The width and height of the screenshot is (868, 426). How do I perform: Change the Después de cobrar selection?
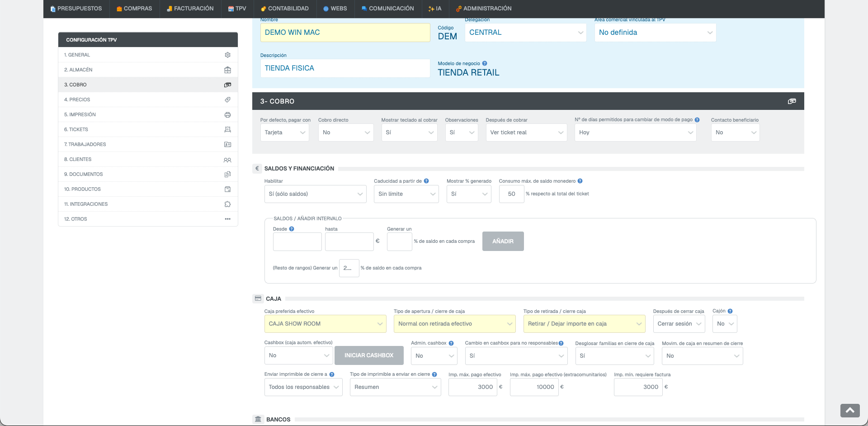(526, 133)
